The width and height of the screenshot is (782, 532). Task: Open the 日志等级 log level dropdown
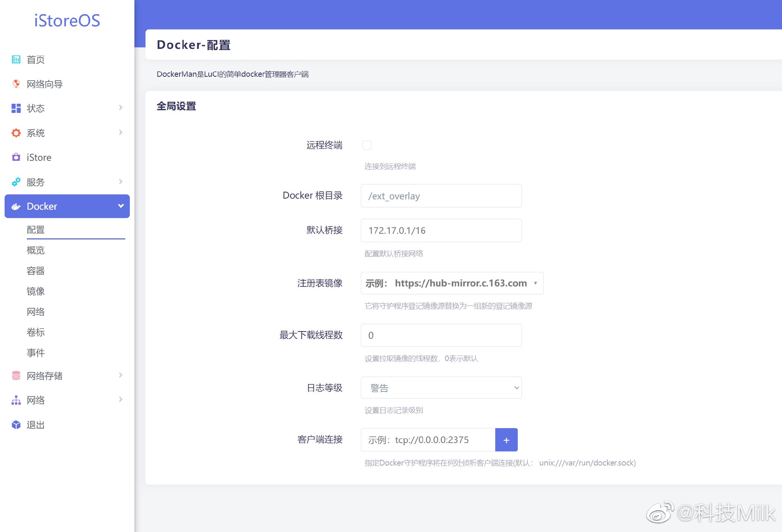[441, 387]
